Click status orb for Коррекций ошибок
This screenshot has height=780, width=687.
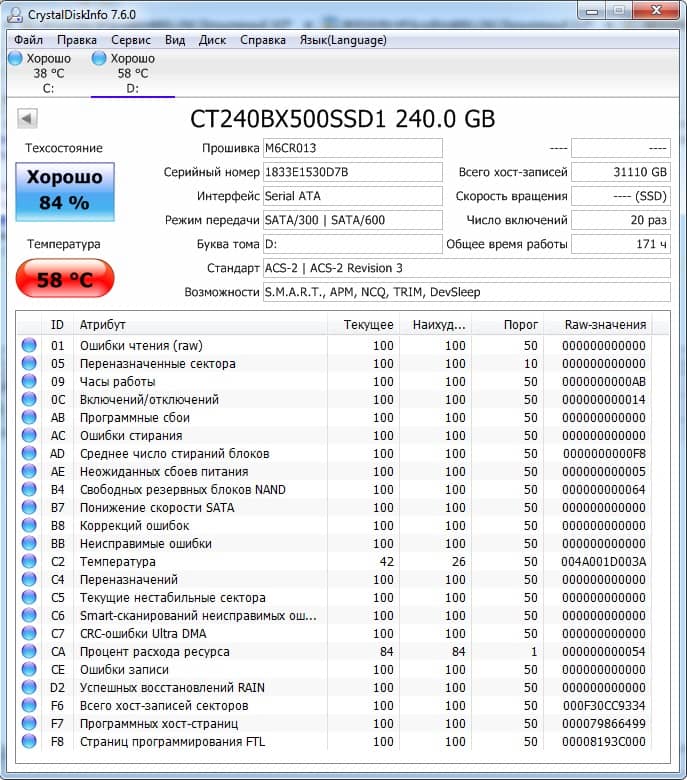pos(29,525)
